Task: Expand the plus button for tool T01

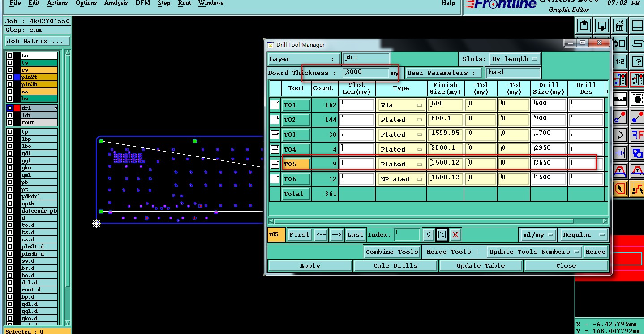Action: click(x=275, y=105)
